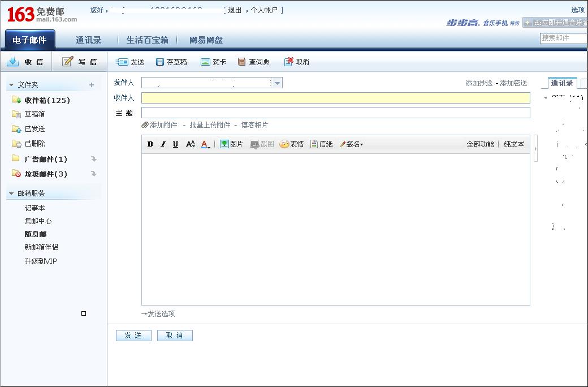Viewport: 588px width, 387px height.
Task: Click 退出 to log out
Action: (x=235, y=10)
